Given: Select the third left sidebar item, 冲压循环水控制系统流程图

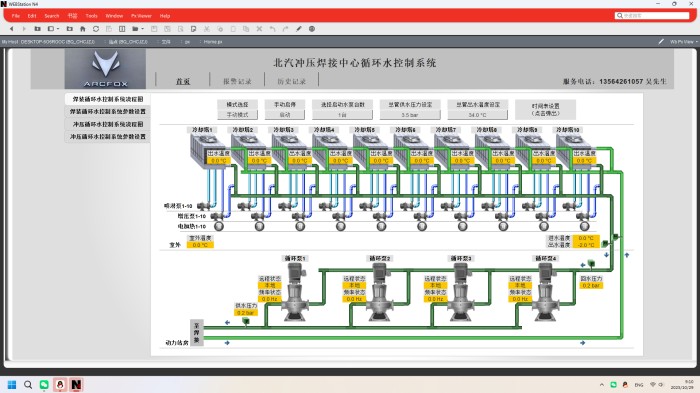Looking at the screenshot, I should [108, 124].
